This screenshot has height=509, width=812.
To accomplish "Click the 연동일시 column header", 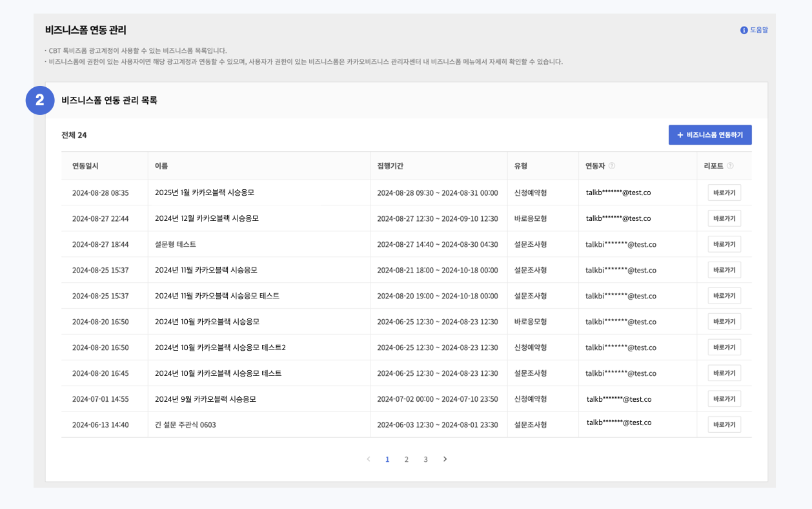I will [85, 166].
